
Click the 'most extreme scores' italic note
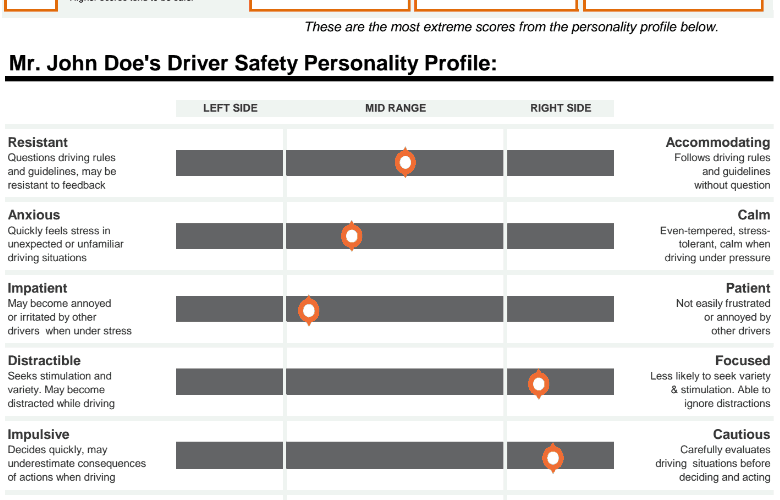point(511,27)
